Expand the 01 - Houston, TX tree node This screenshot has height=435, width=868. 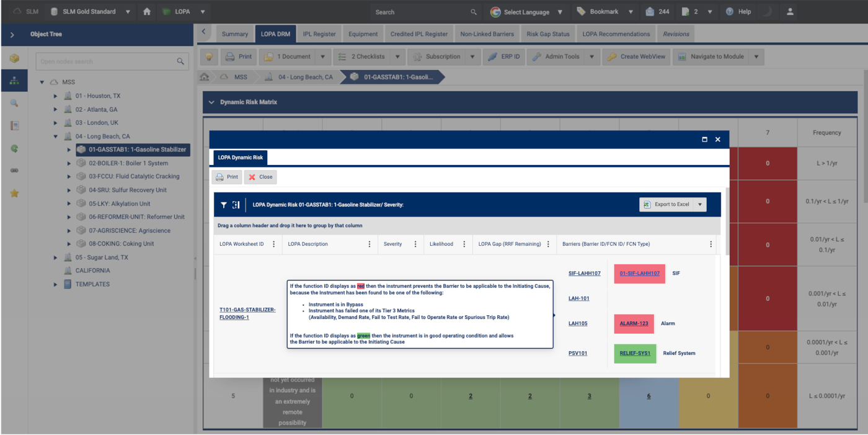(55, 96)
